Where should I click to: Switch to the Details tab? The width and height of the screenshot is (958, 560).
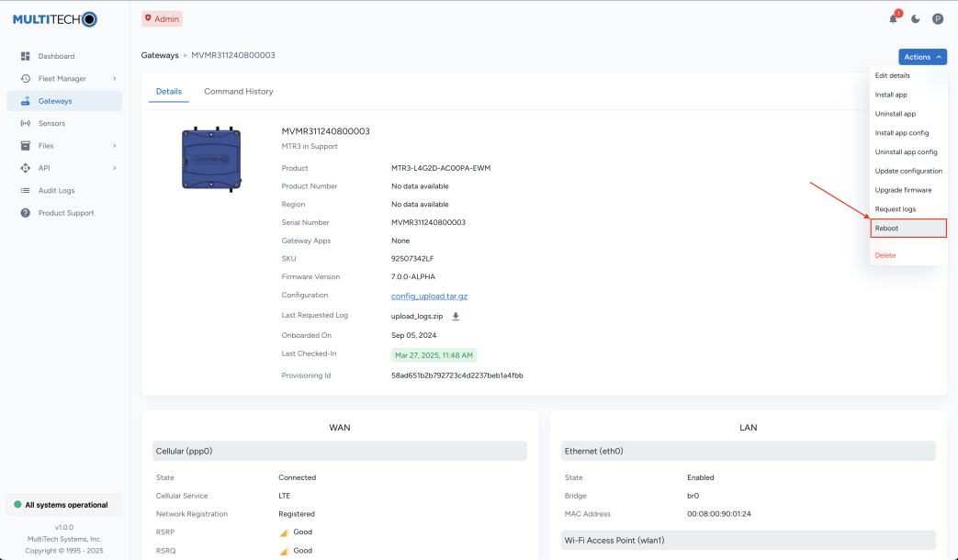coord(169,92)
